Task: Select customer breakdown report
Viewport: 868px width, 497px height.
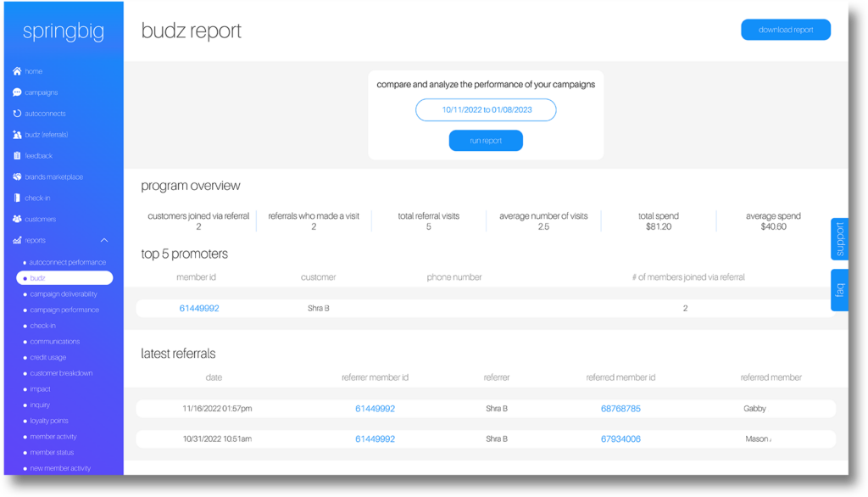Action: (61, 373)
